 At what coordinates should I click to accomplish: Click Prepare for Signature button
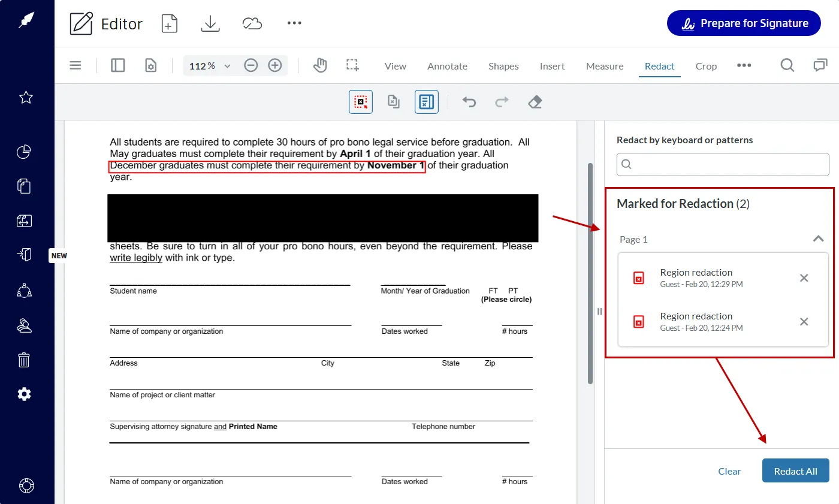point(744,23)
